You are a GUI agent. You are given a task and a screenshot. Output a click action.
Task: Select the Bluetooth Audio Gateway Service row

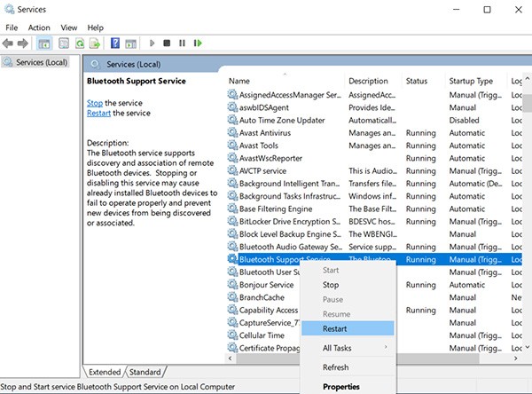374,247
